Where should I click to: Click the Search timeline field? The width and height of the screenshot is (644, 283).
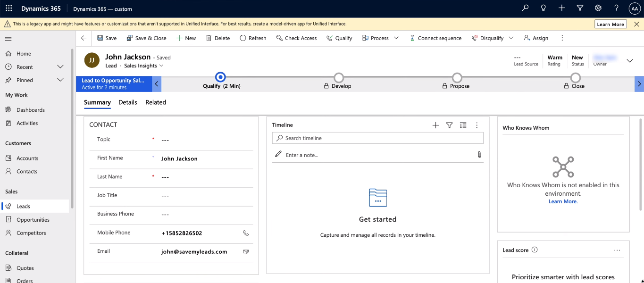click(378, 138)
